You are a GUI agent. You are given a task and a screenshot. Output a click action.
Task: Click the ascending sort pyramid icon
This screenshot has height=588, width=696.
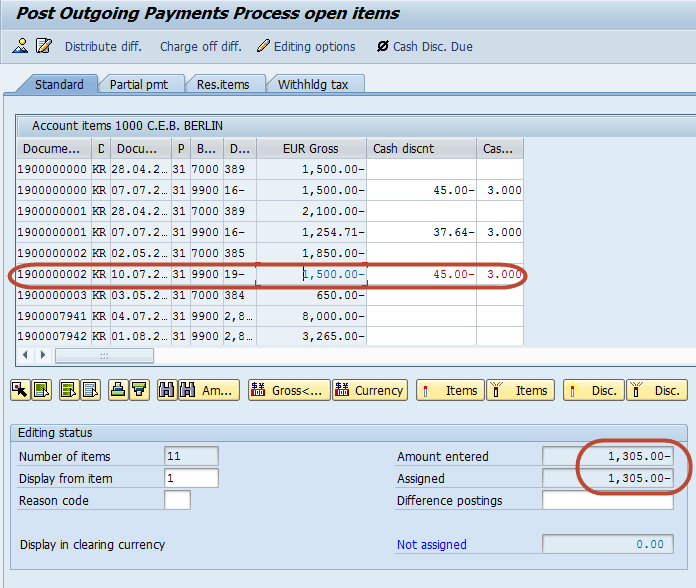coord(118,391)
